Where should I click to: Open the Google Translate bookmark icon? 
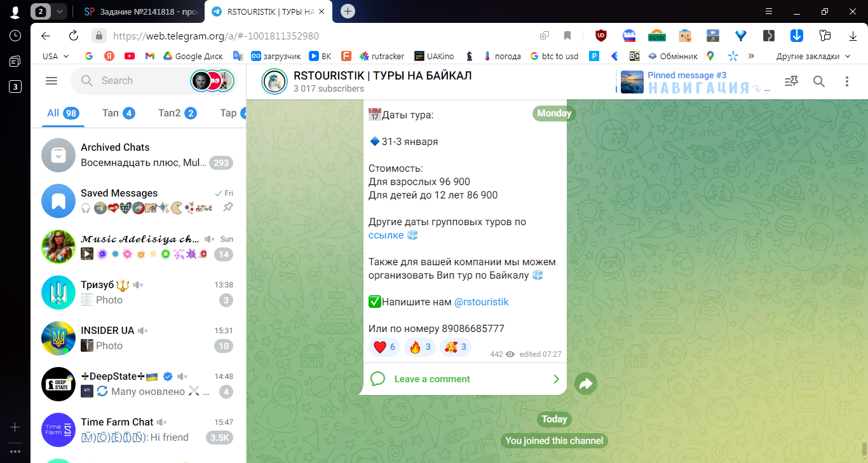click(238, 56)
